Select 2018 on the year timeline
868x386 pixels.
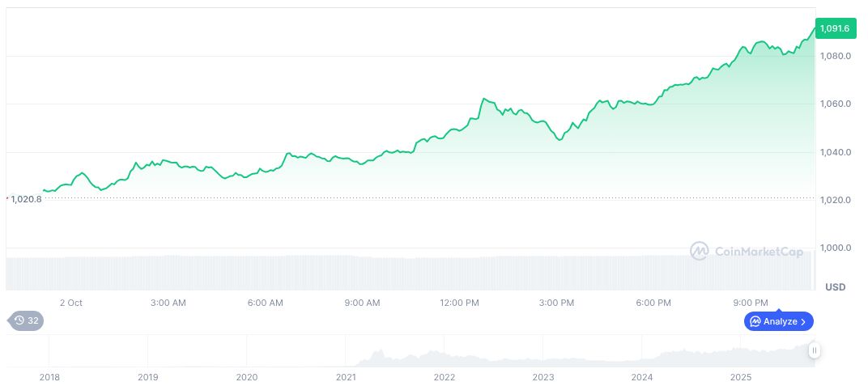tap(49, 377)
